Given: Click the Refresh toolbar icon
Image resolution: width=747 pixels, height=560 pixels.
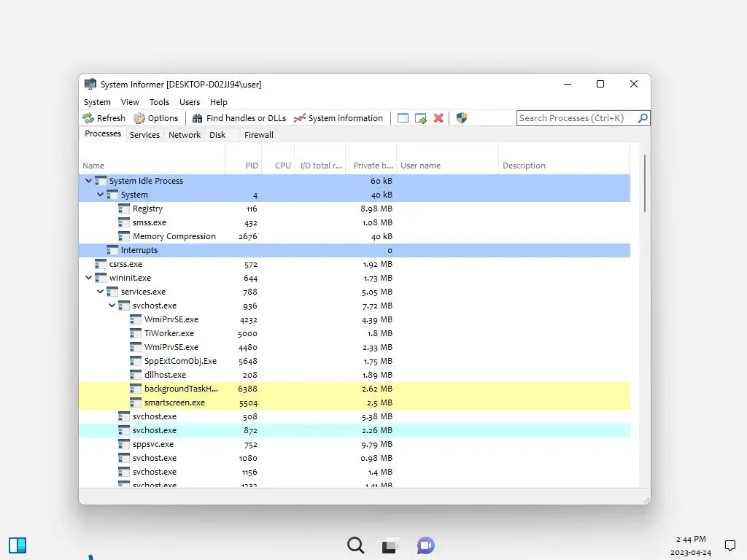Looking at the screenshot, I should tap(88, 118).
